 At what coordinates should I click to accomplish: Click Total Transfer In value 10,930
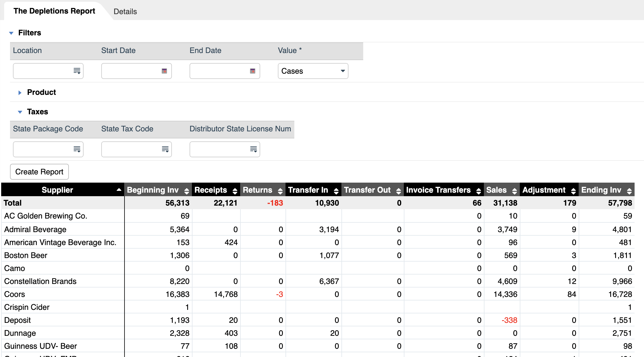coord(327,203)
